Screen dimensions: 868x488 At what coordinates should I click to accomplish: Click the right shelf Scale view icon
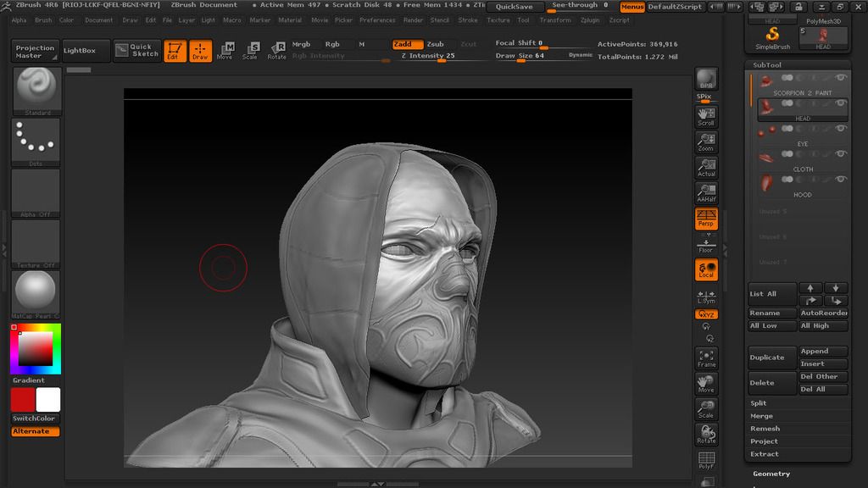click(x=706, y=409)
